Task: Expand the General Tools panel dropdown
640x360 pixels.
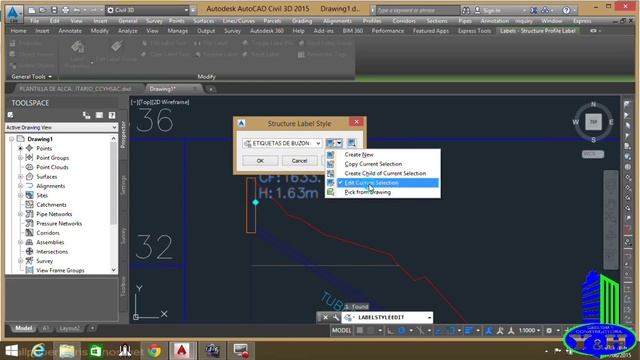Action: point(31,76)
